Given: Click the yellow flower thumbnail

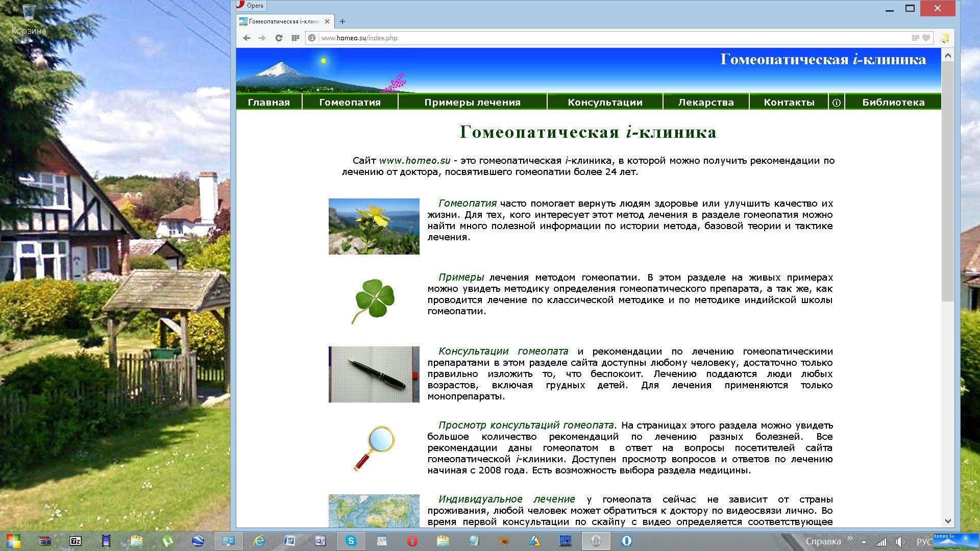Looking at the screenshot, I should [x=374, y=227].
